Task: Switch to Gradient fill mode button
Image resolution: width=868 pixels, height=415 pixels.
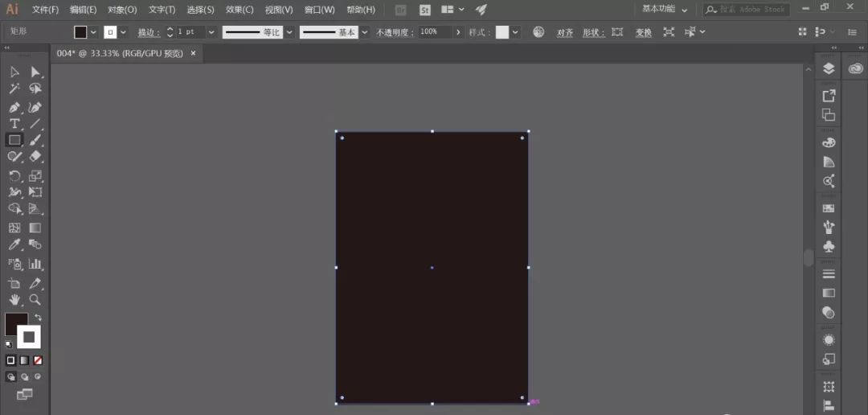Action: pyautogui.click(x=24, y=360)
